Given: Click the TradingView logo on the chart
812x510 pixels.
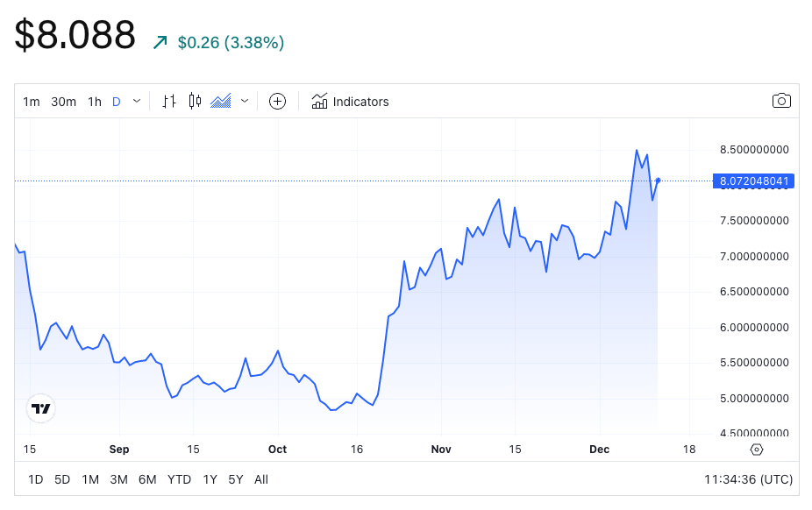Looking at the screenshot, I should tap(41, 408).
